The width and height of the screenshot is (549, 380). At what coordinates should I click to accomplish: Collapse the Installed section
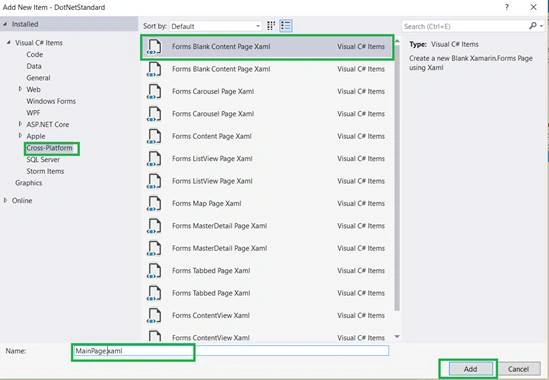pyautogui.click(x=5, y=24)
